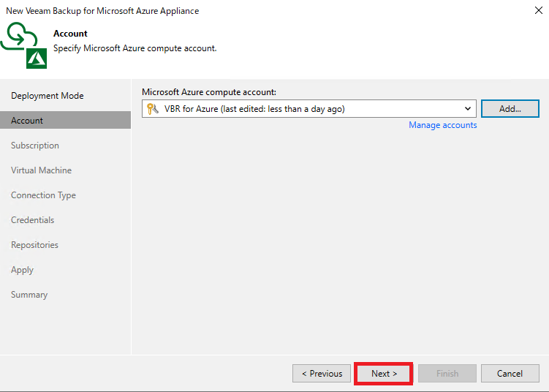Click the window title 'New Veeam Backup for Microsoft Azure Appliance'

click(102, 11)
